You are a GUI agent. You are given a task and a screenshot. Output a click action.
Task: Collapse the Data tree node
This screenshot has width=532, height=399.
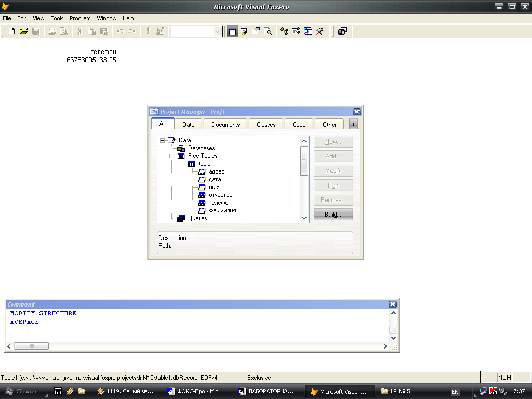[x=163, y=140]
